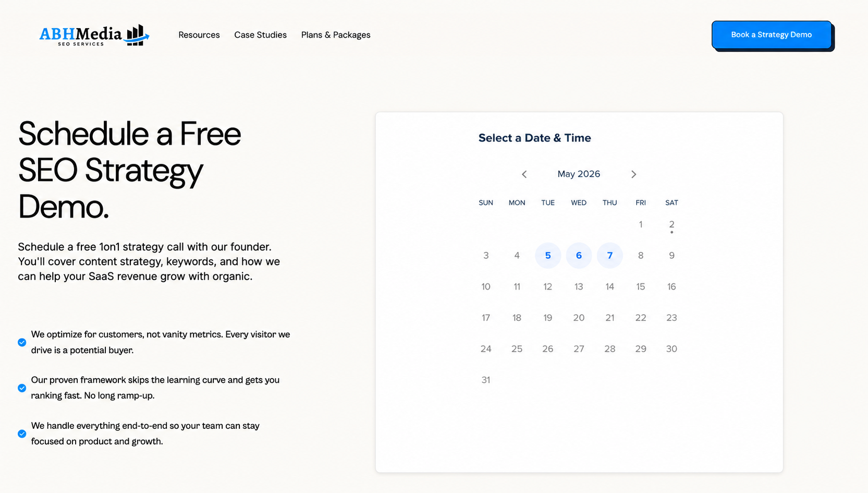Click the date 21 in calendar
Image resolution: width=868 pixels, height=493 pixels.
pos(610,318)
